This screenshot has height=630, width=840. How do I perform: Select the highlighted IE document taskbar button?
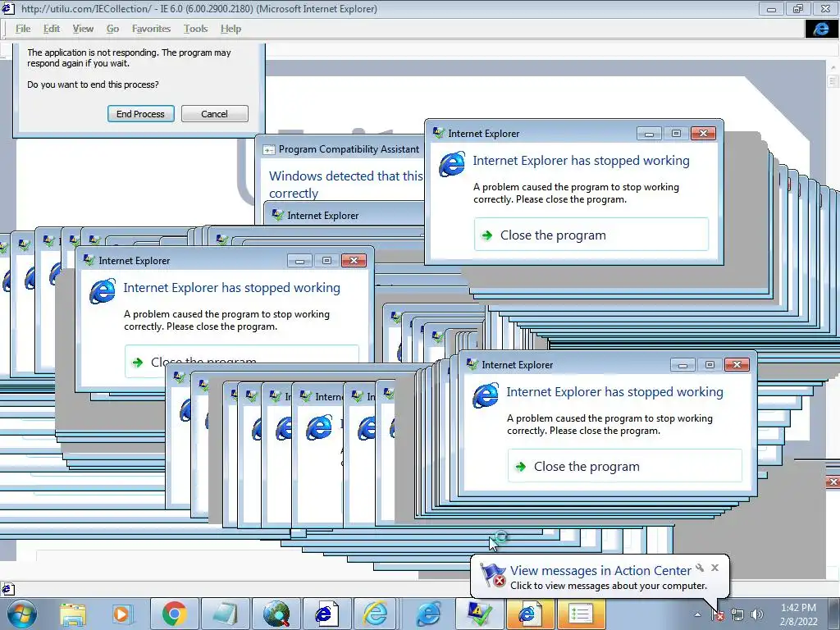click(530, 614)
